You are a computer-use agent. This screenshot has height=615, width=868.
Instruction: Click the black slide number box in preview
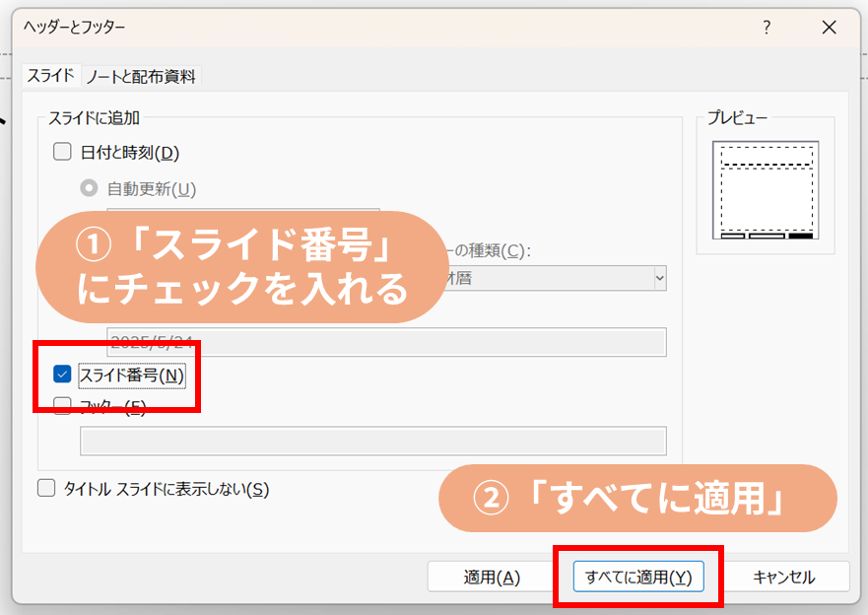pyautogui.click(x=800, y=236)
